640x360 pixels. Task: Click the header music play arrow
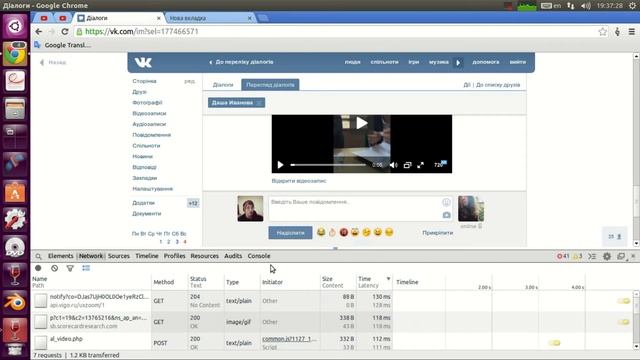[x=458, y=62]
